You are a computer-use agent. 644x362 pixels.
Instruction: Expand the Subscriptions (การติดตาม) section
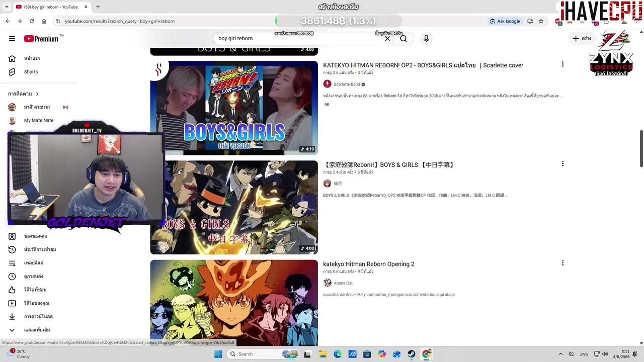[24, 94]
